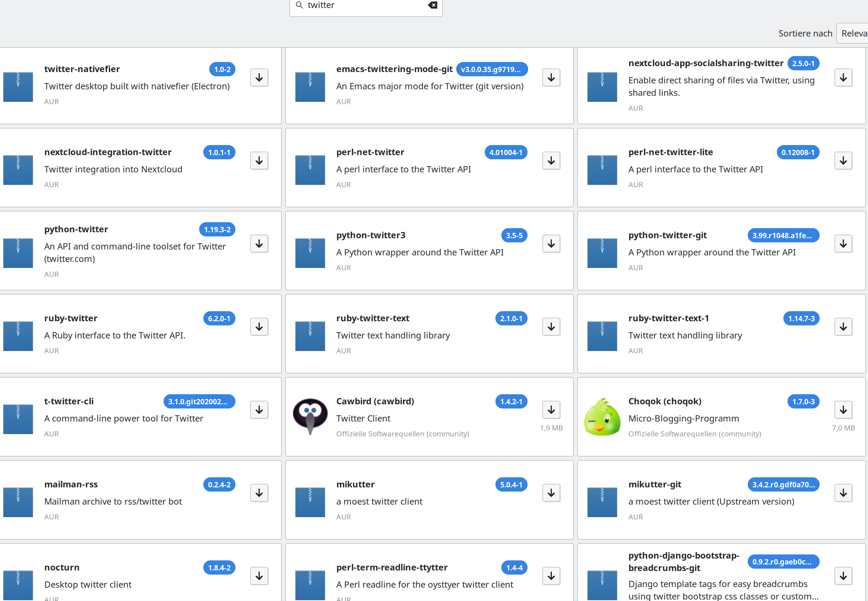Click the download arrow for Choqok

(x=843, y=410)
